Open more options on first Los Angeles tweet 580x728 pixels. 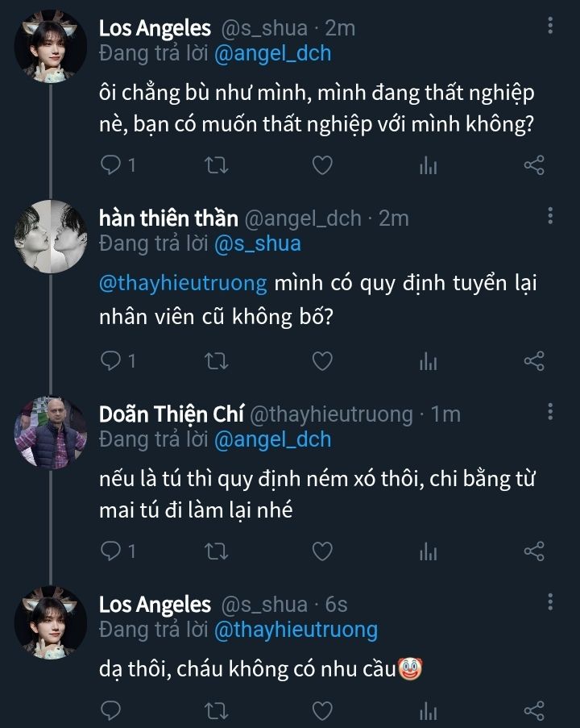[x=550, y=27]
